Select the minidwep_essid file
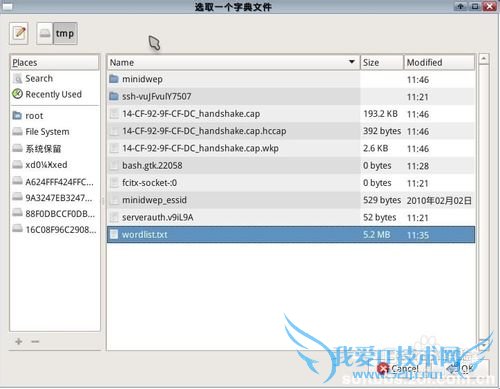 tap(291, 200)
